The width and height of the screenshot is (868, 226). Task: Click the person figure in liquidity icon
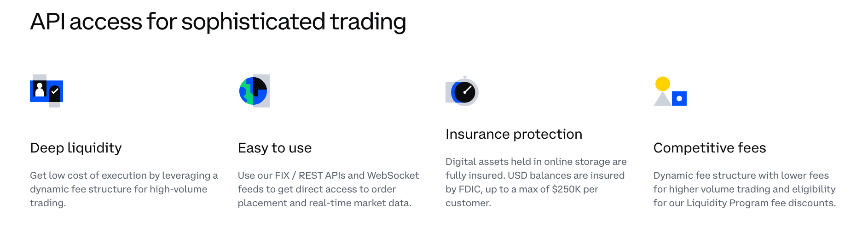point(40,89)
